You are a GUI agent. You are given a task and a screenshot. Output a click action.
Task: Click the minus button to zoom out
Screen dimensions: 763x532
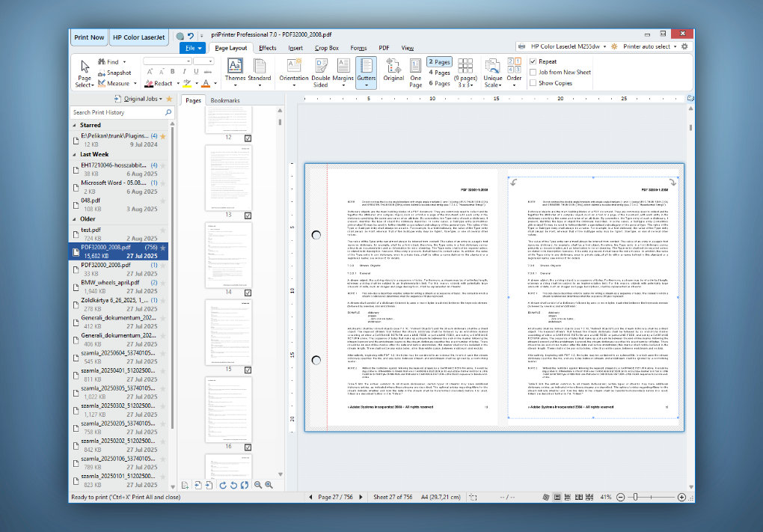pos(620,497)
